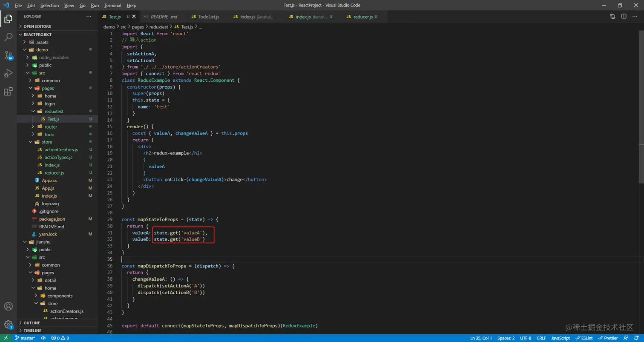Open errors and warnings counter

[60, 338]
